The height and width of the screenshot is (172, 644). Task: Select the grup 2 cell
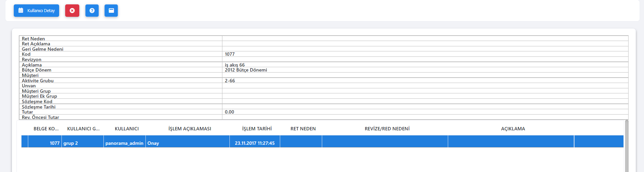tap(83, 141)
